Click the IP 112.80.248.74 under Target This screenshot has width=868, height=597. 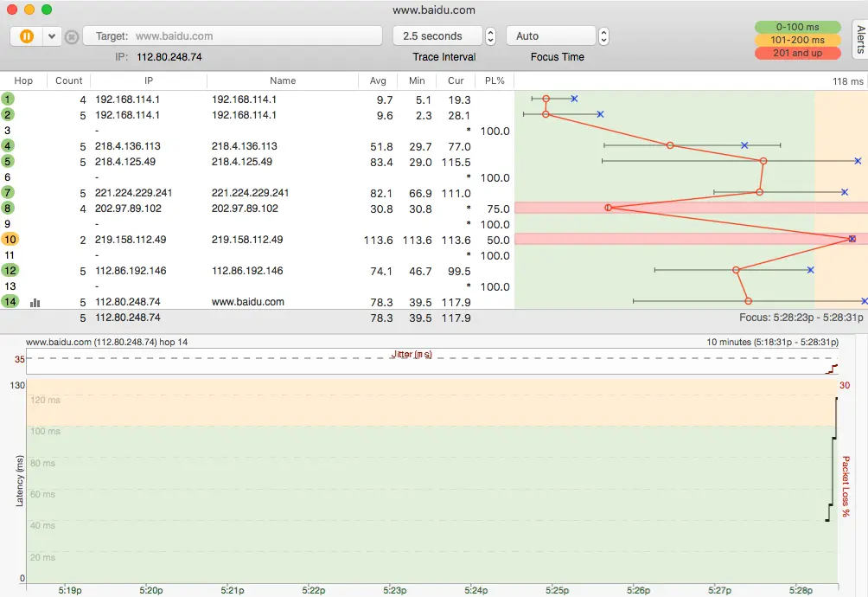click(169, 57)
